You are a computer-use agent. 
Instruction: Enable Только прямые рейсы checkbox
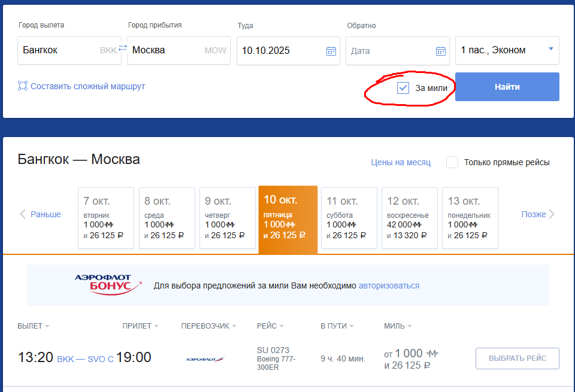(452, 162)
